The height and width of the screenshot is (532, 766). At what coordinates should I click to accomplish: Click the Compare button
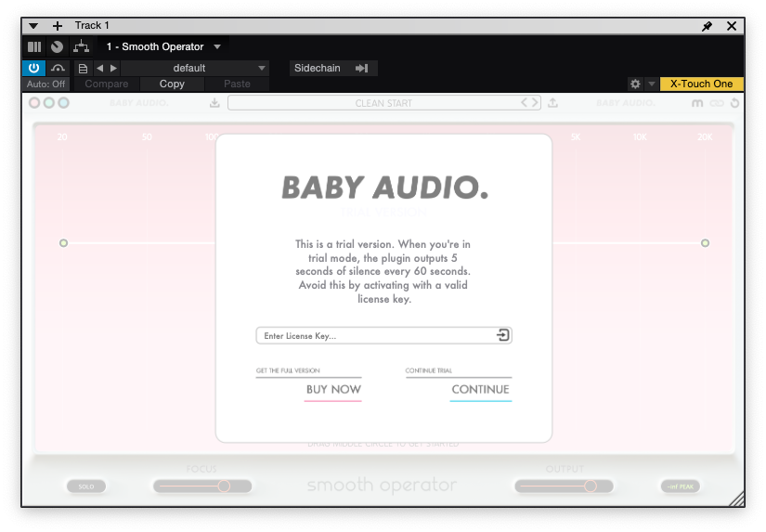click(107, 84)
